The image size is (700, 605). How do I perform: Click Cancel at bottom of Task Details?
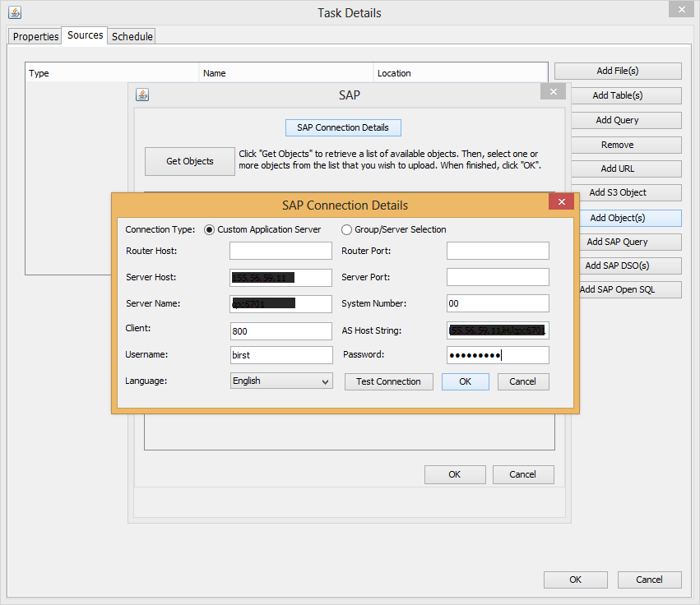pyautogui.click(x=649, y=580)
